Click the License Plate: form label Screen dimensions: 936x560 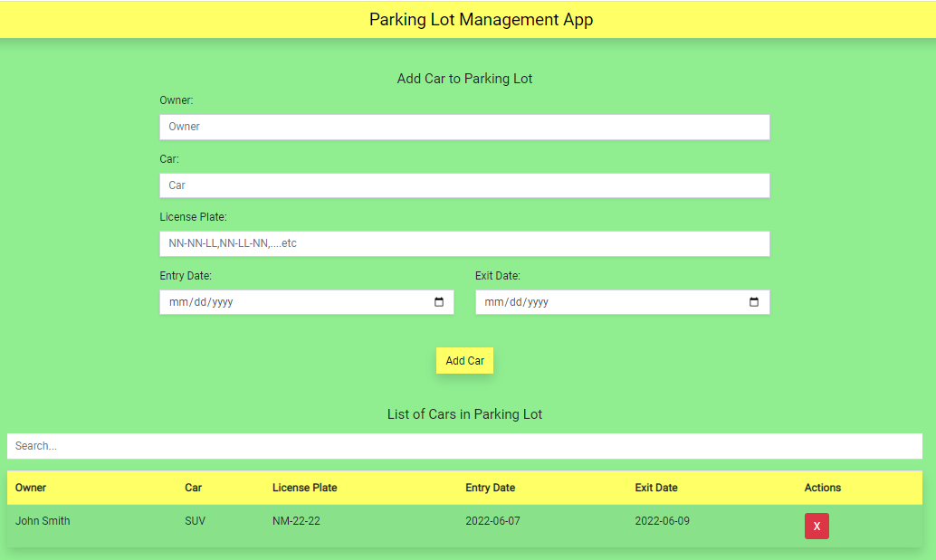(193, 217)
